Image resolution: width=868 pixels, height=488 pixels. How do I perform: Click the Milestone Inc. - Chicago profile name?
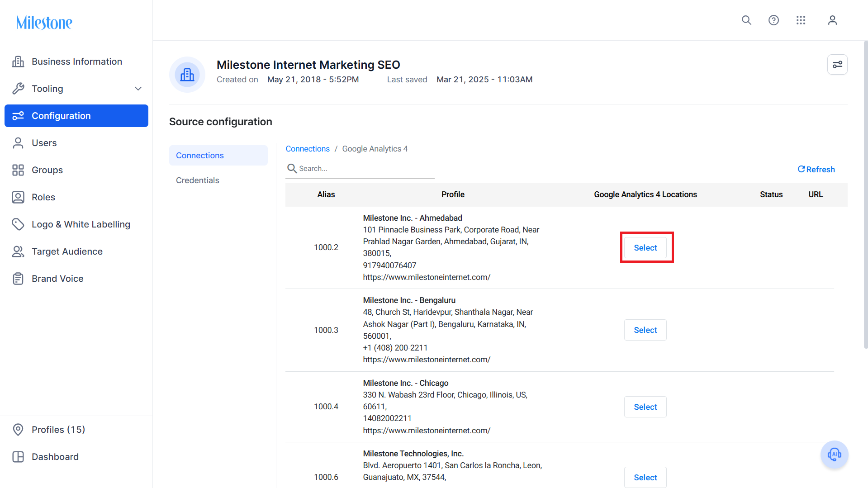pyautogui.click(x=405, y=383)
